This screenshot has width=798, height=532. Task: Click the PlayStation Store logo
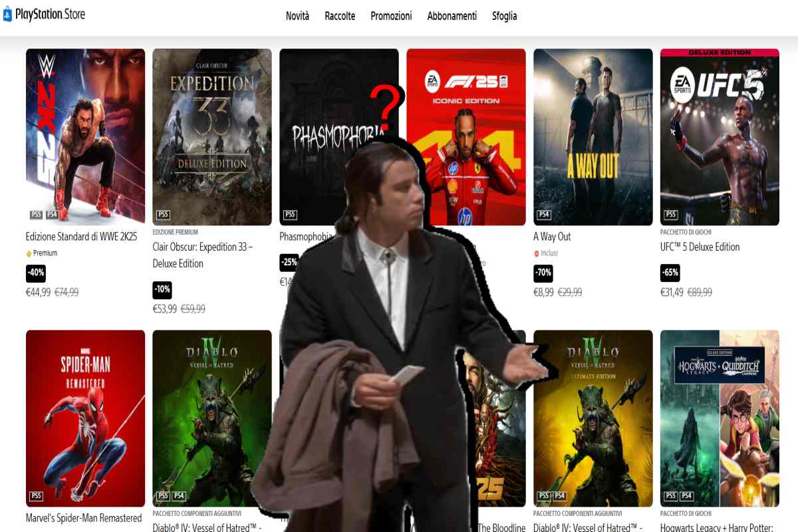(44, 14)
